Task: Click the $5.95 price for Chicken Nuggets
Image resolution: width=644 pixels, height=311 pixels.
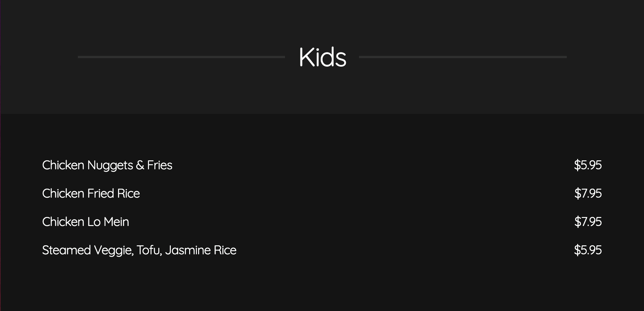Action: point(588,165)
